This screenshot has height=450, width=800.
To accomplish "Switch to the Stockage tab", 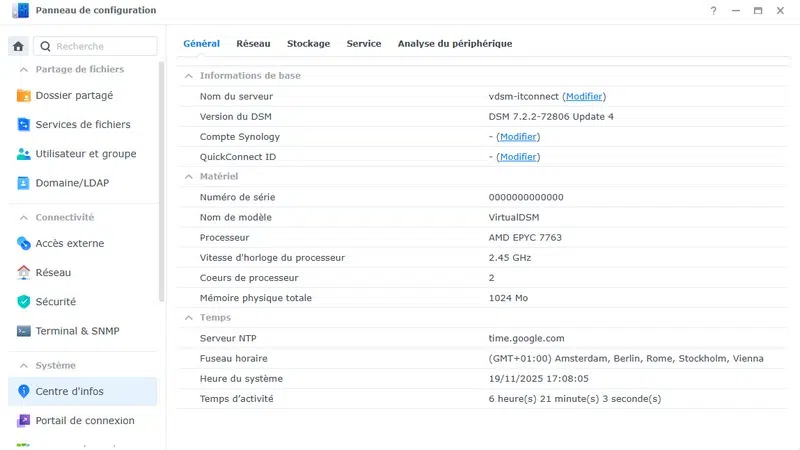I will [308, 44].
